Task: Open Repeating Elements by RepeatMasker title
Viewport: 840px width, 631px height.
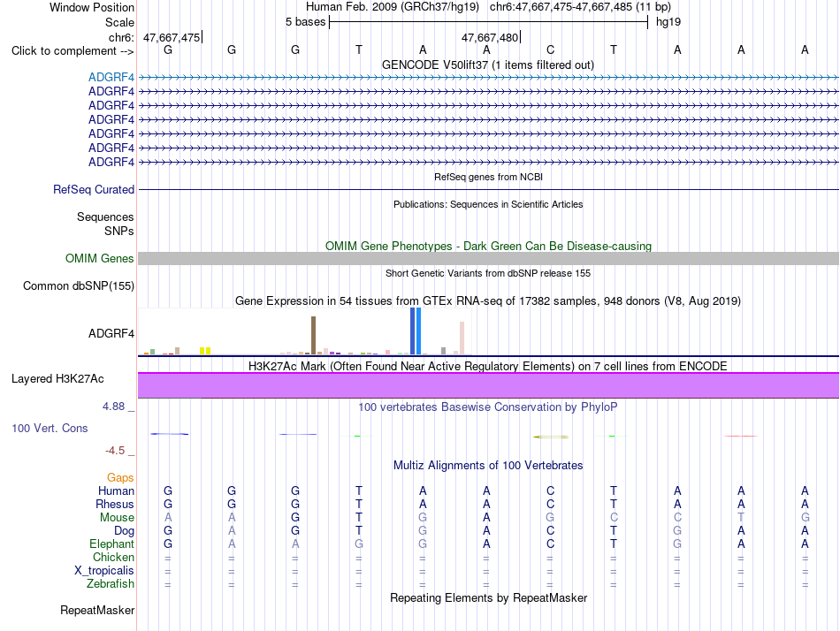Action: point(489,597)
